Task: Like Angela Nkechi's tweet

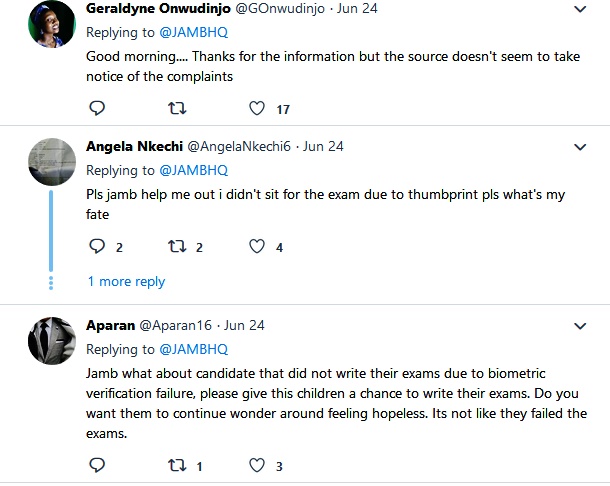Action: click(257, 246)
